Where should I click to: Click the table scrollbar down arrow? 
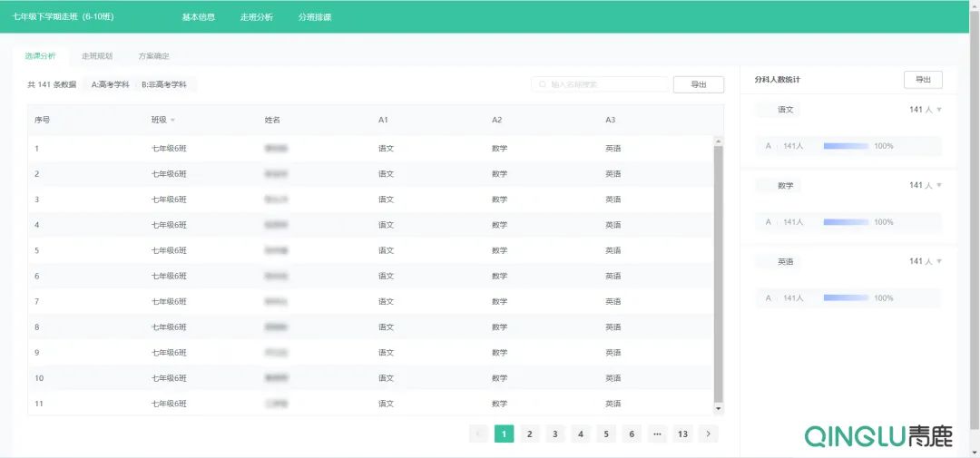pyautogui.click(x=719, y=409)
